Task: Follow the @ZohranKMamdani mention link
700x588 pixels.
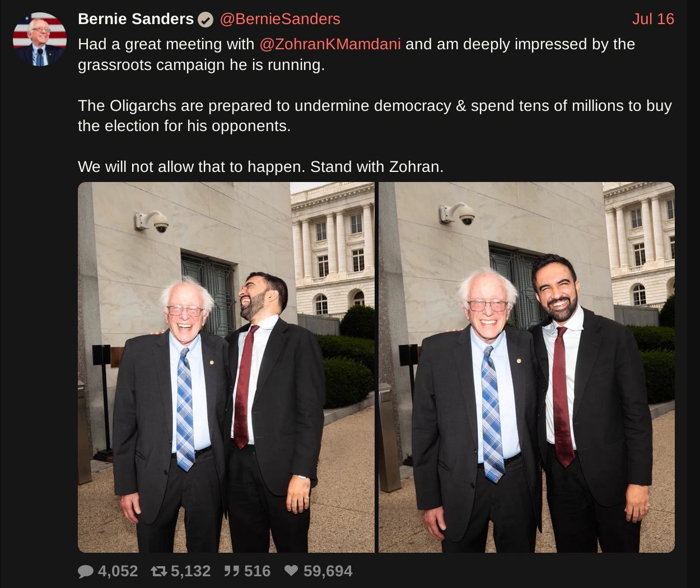Action: point(330,44)
